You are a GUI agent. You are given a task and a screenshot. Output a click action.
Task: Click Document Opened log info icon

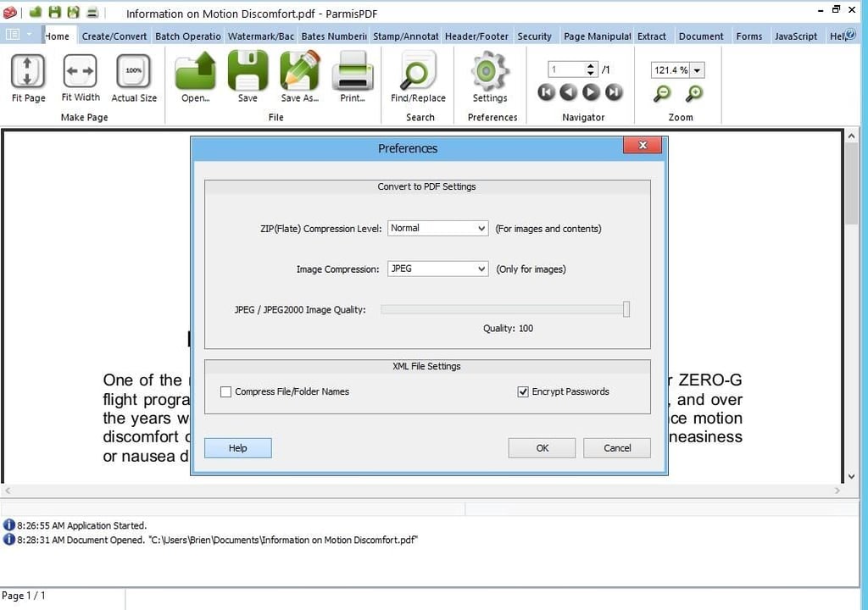tap(8, 539)
